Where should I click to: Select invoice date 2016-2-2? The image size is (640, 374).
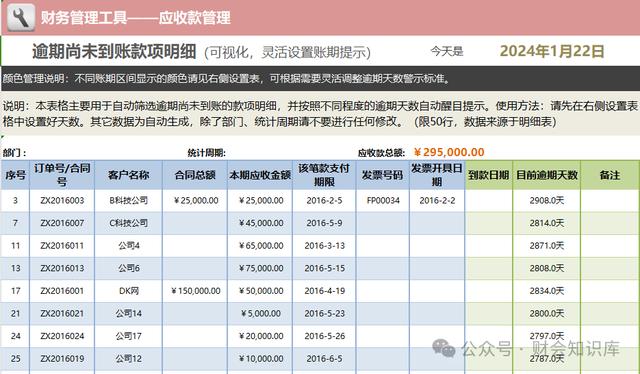437,200
